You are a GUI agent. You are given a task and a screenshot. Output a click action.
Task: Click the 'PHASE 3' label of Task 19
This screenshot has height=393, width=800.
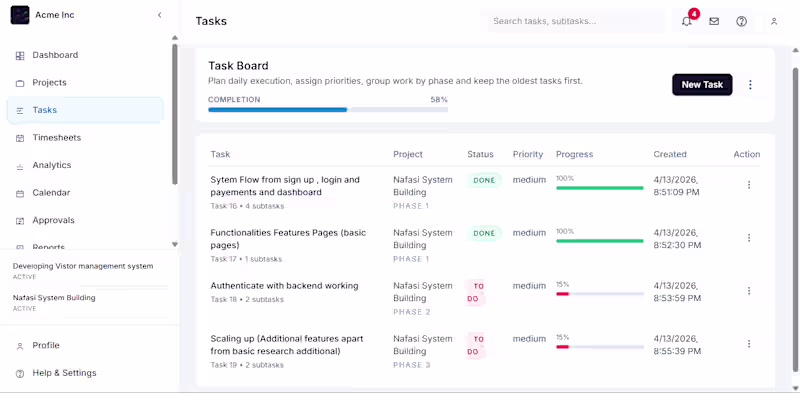pos(412,365)
